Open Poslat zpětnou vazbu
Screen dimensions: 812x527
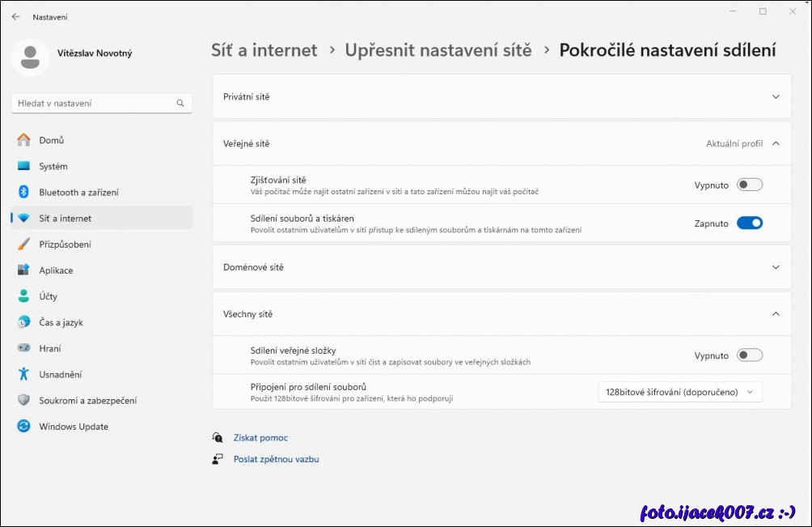tap(275, 459)
